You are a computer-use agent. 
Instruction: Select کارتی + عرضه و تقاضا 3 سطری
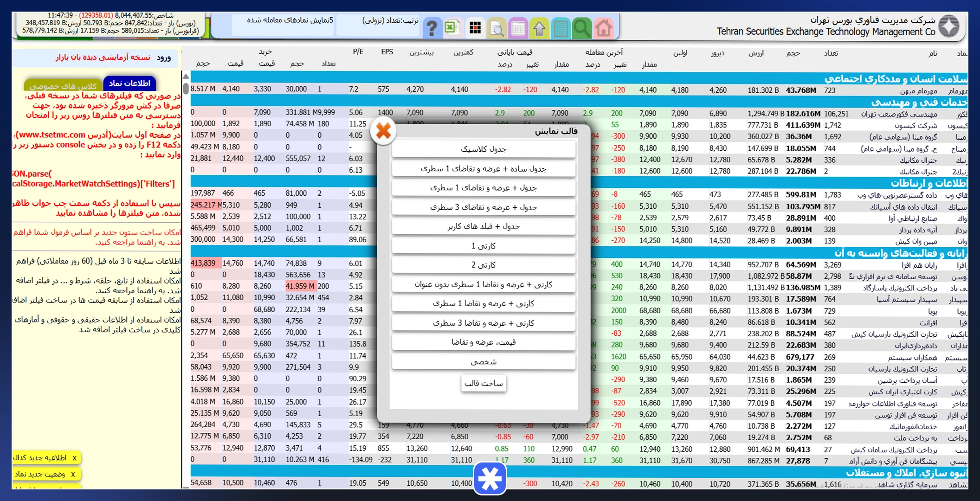tap(484, 323)
